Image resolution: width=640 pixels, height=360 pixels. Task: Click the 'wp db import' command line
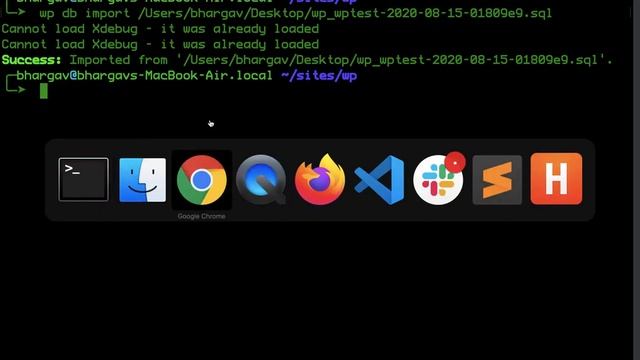point(296,13)
